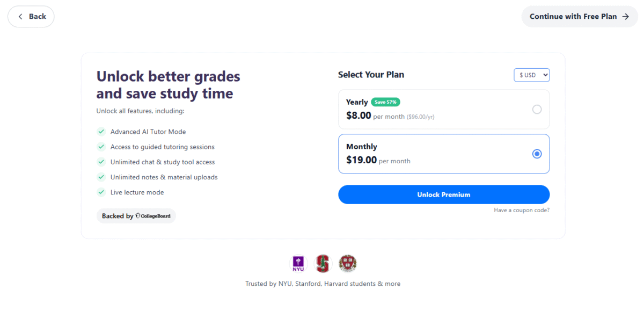Click checkmark beside Unlimited notes & material uploads

(100, 177)
